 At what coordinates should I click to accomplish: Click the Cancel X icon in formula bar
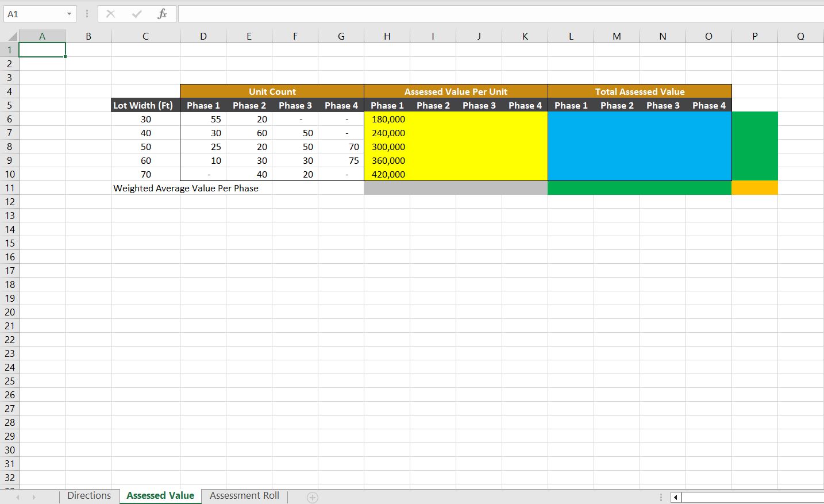click(111, 14)
